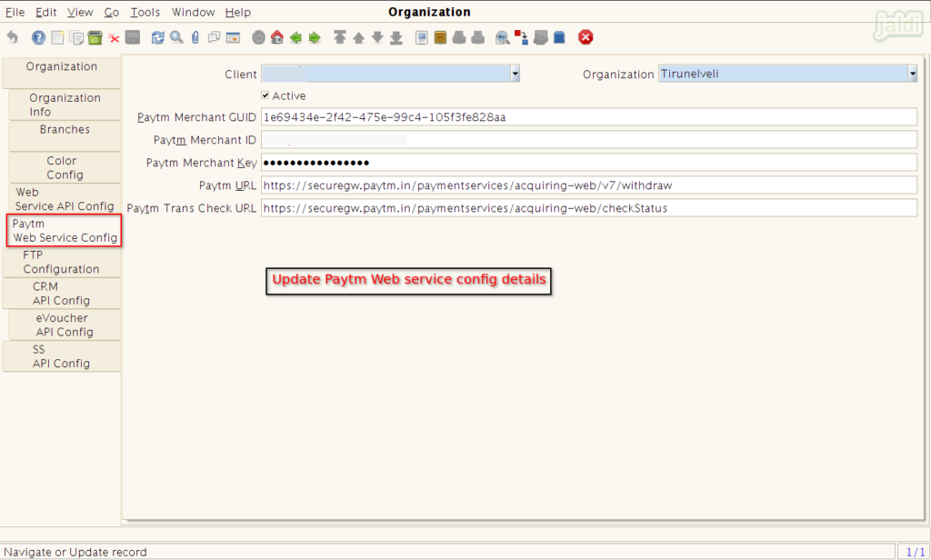Open the Web Service API Config tab
931x560 pixels.
click(65, 199)
